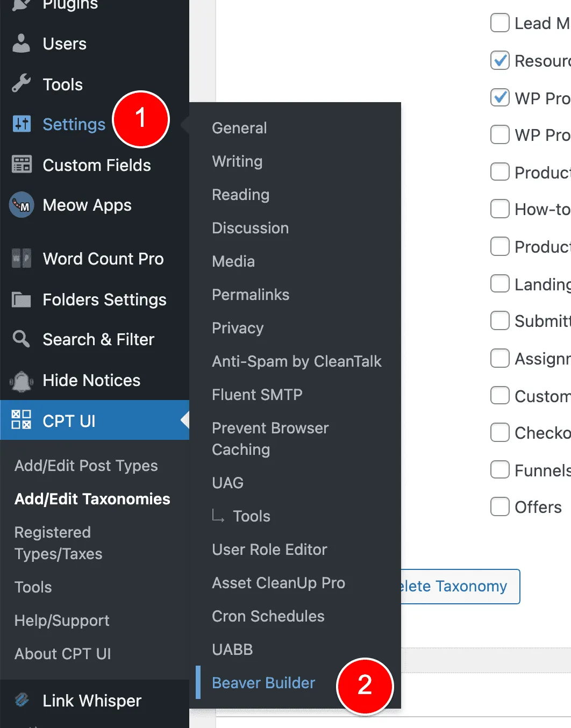Select UABB in Settings flyout

(x=232, y=650)
